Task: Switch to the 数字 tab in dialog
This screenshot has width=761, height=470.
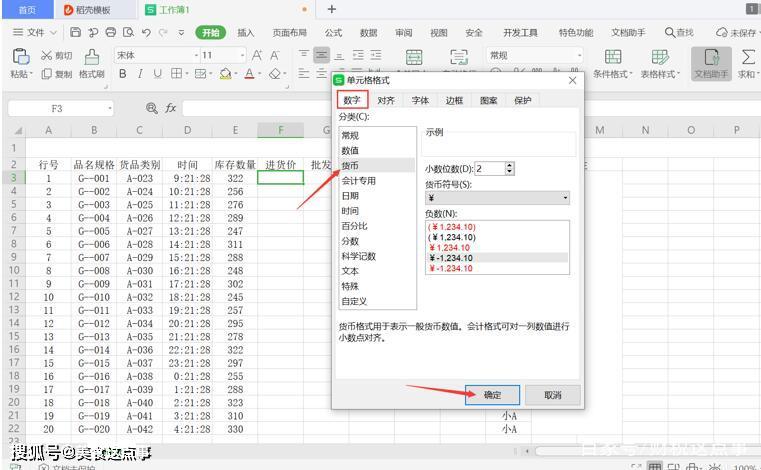Action: click(352, 100)
